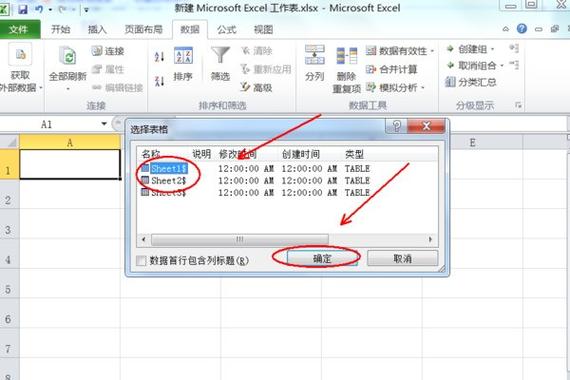
Task: Open the 分级显示 dialog launcher
Action: click(518, 105)
